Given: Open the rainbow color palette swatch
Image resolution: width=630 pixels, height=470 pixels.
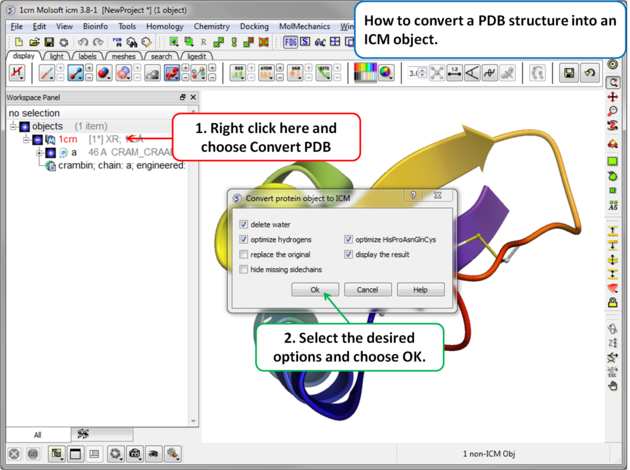Looking at the screenshot, I should pos(366,73).
